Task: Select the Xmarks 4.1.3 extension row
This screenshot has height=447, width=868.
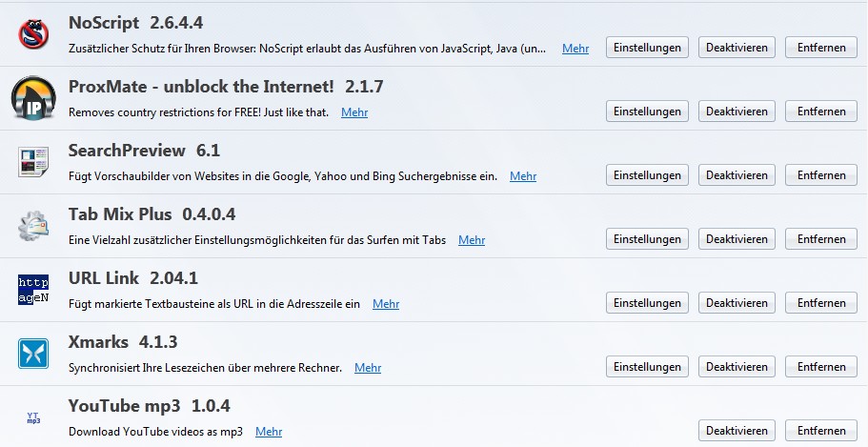Action: click(286, 342)
